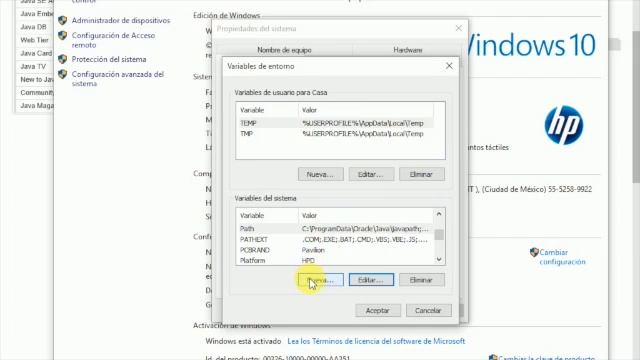
Task: Select the PATHEXT system variable row
Action: coord(336,239)
